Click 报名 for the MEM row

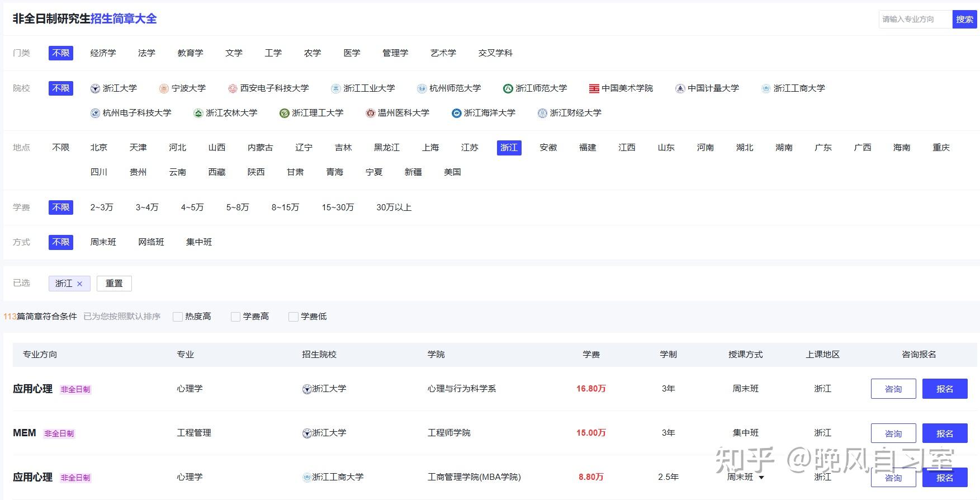[945, 433]
